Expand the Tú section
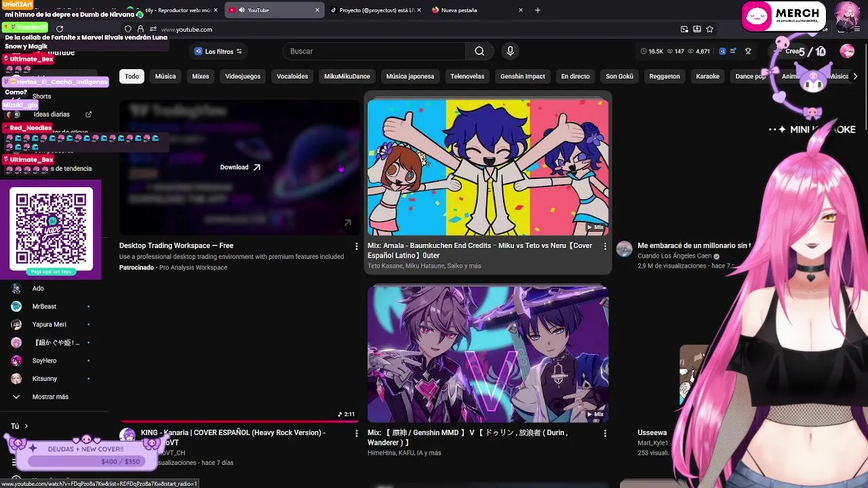 click(19, 426)
